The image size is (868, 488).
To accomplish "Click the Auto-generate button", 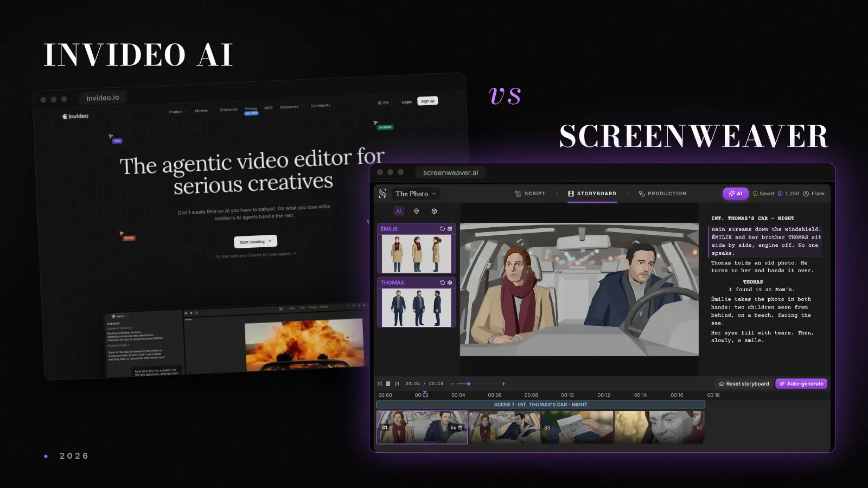I will [x=801, y=384].
